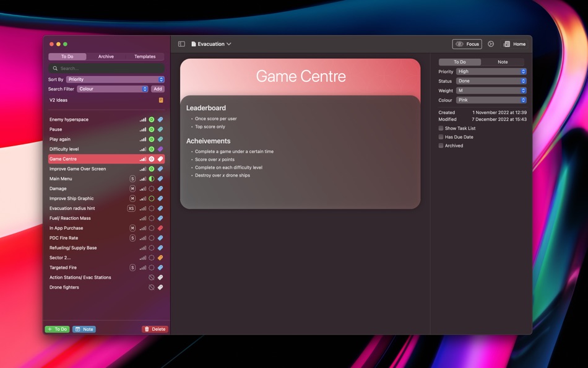Click the "Score over x points" bullet
This screenshot has width=588, height=368.
click(x=215, y=160)
